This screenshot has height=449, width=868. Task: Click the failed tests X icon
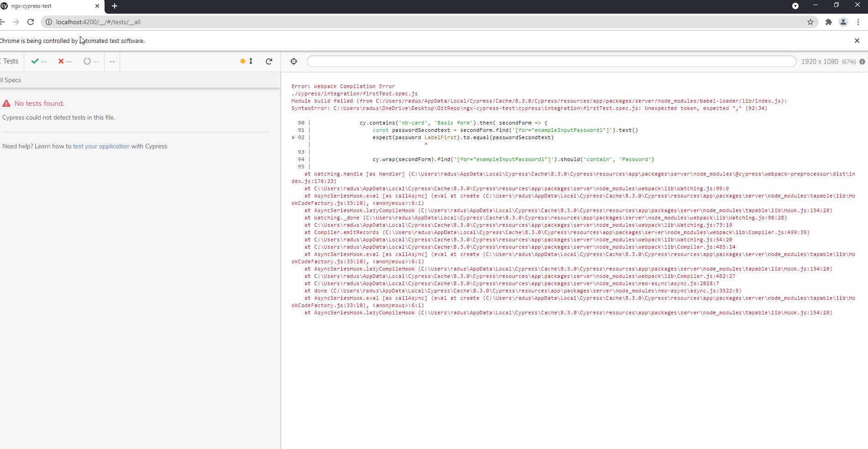[x=61, y=61]
